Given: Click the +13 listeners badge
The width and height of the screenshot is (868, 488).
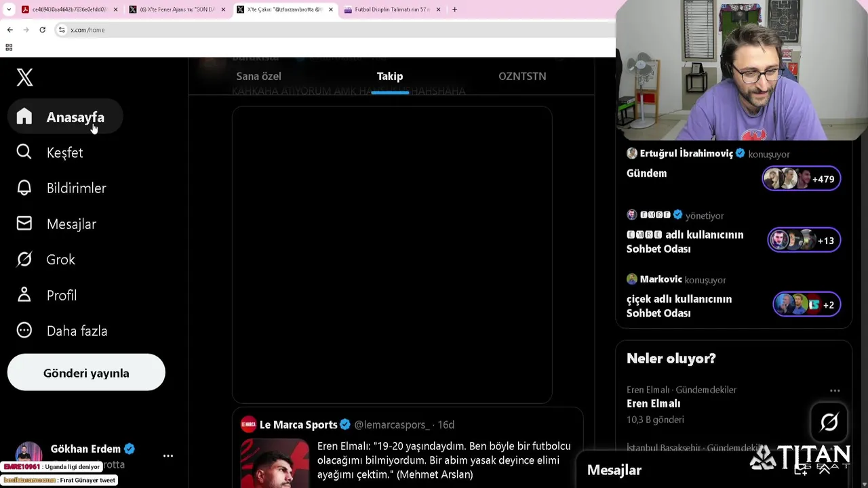Looking at the screenshot, I should pos(804,240).
